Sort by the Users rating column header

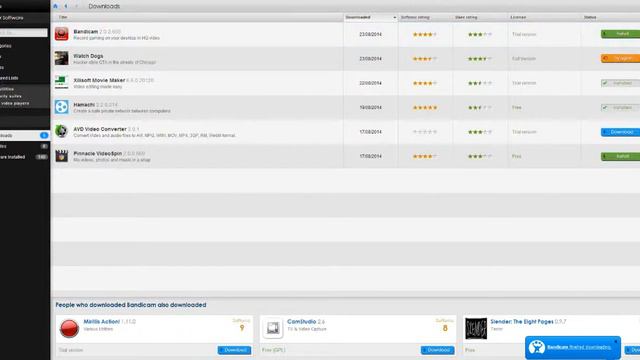466,17
